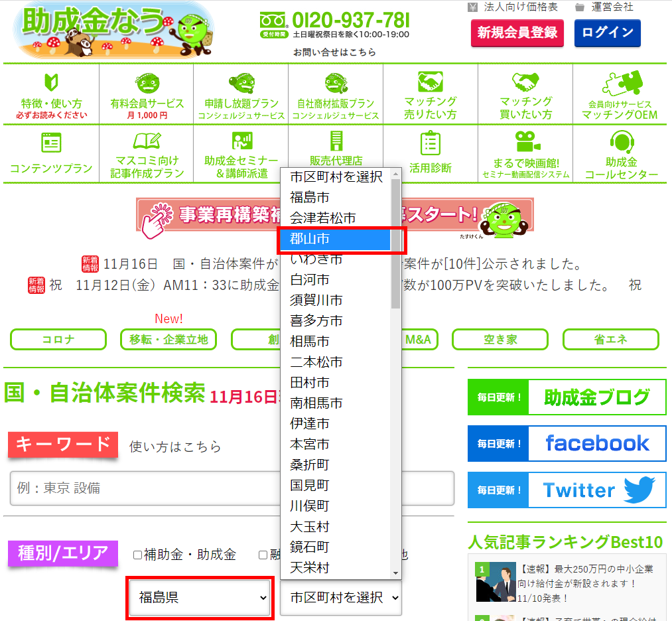The image size is (672, 621).
Task: Click the 特徴・使い方 shield icon
Action: coord(51,82)
